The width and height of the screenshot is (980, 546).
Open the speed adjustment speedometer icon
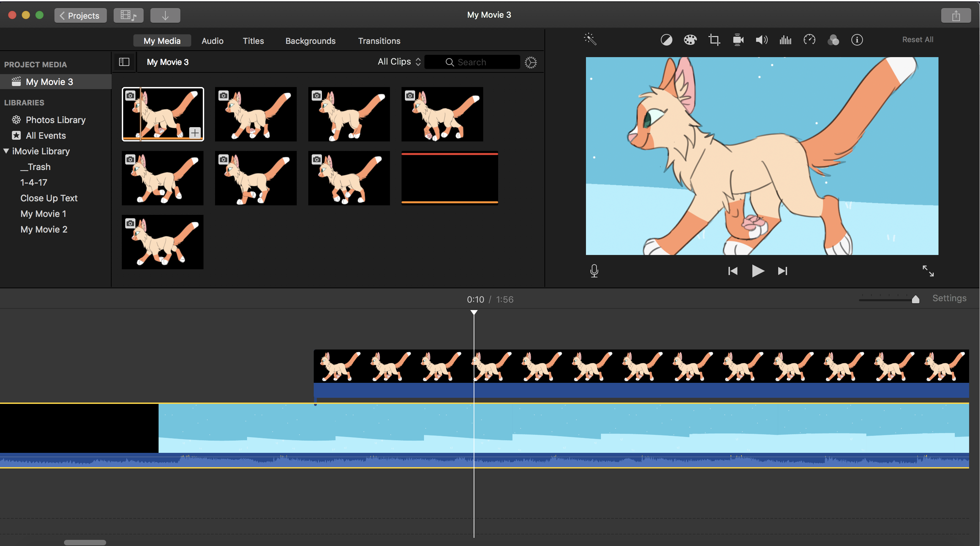809,40
